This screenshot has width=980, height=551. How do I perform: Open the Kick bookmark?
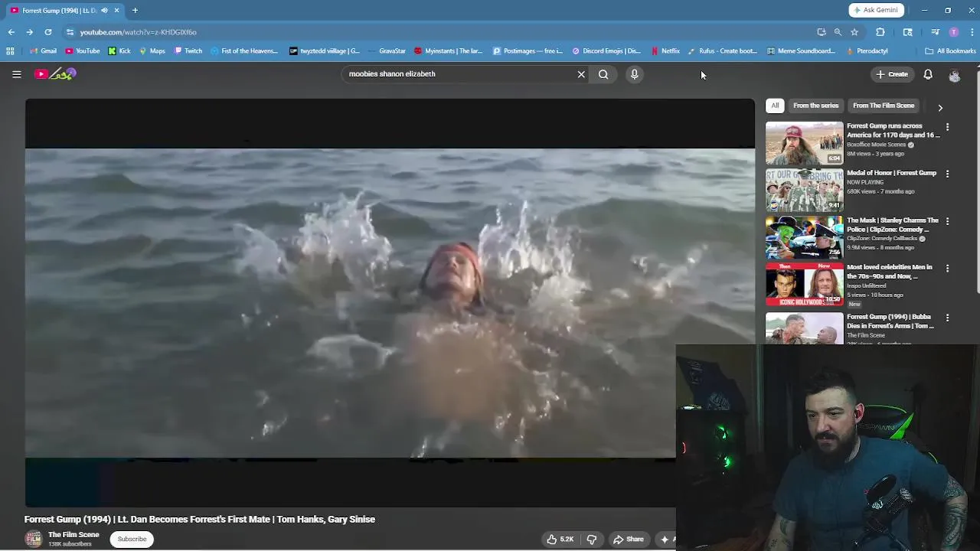point(119,51)
